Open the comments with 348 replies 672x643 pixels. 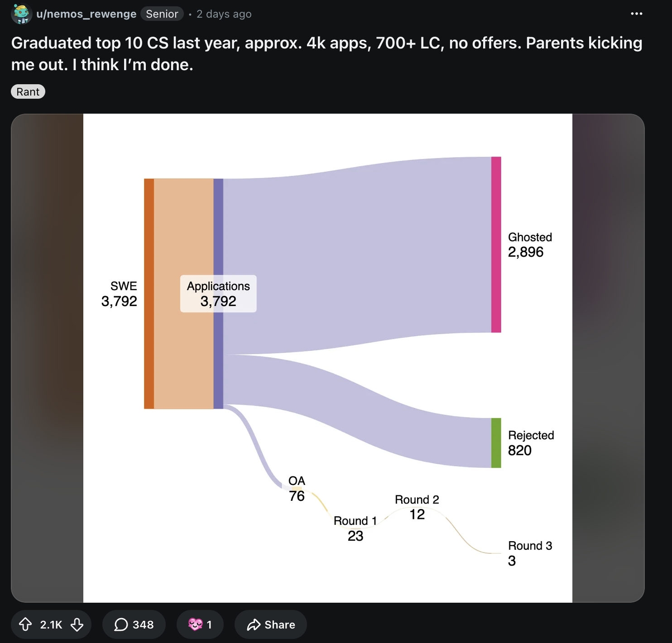[x=134, y=624]
